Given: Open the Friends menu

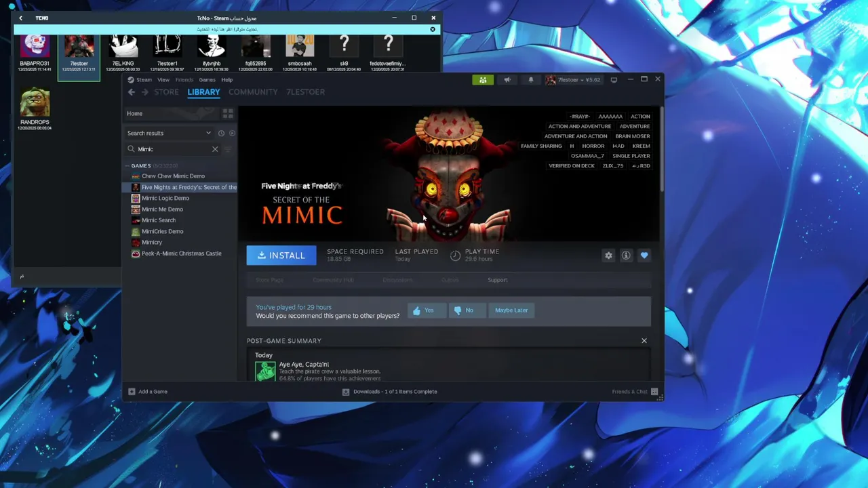Looking at the screenshot, I should pos(184,80).
